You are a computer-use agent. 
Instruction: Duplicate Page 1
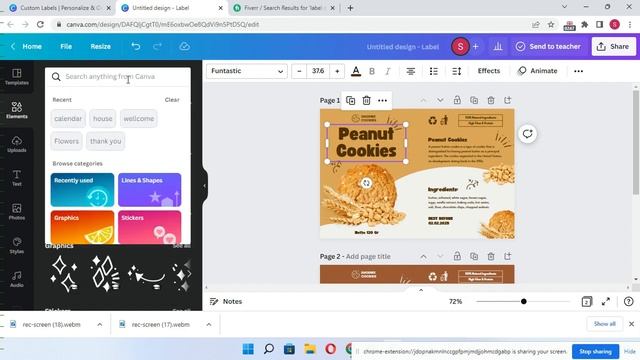point(474,100)
